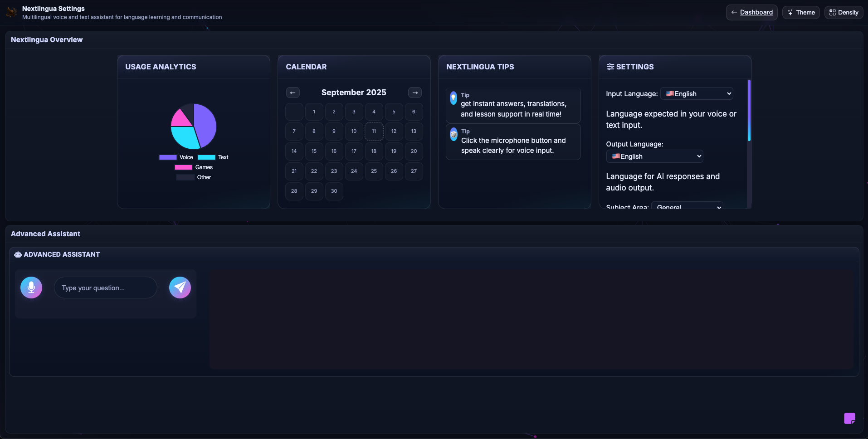Select September 28 in calendar
This screenshot has height=439, width=868.
[294, 191]
